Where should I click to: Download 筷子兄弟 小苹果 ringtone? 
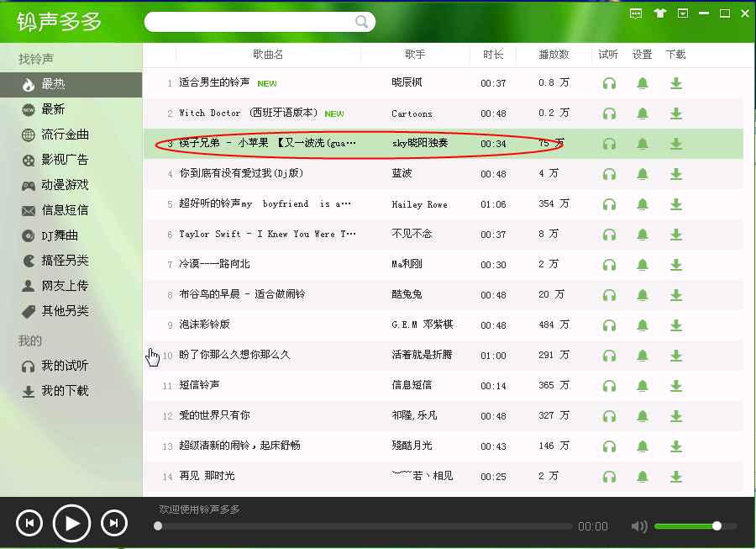coord(676,144)
